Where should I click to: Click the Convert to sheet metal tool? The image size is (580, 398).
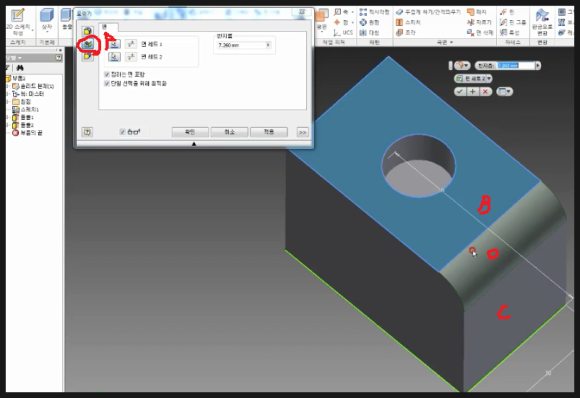coord(542,22)
